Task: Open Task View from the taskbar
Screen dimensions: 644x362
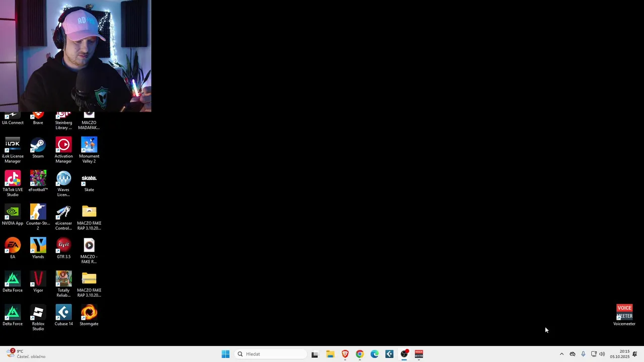Action: (315, 354)
